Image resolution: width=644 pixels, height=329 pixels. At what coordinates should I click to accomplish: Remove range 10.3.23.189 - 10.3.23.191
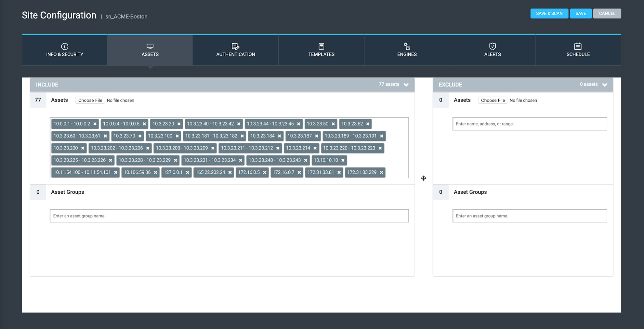(x=382, y=136)
